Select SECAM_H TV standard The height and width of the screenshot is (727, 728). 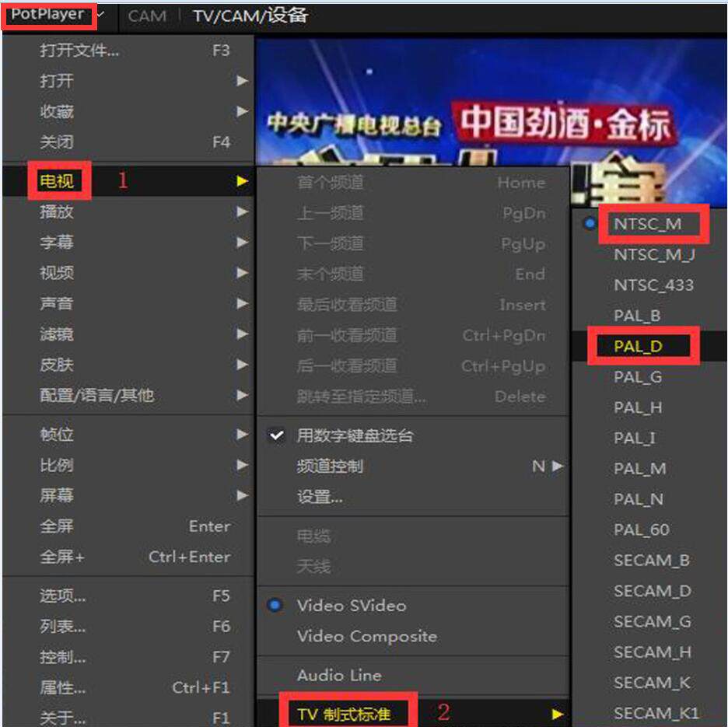(x=649, y=652)
